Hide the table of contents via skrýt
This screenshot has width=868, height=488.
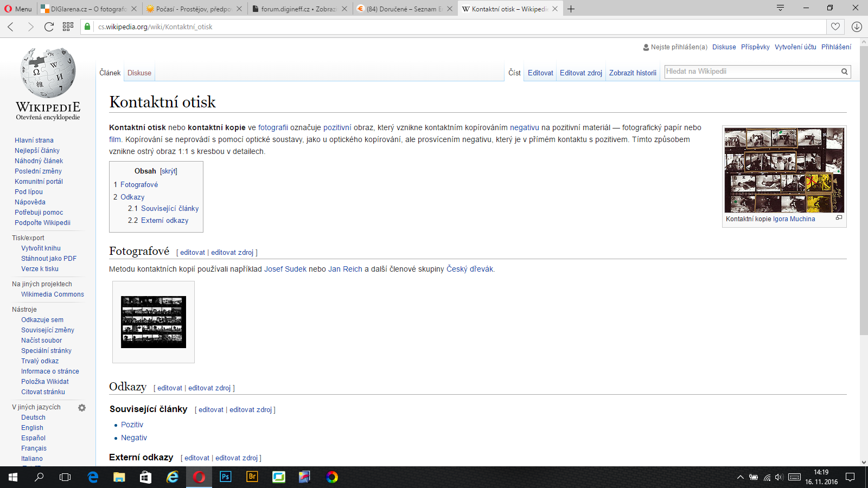168,171
